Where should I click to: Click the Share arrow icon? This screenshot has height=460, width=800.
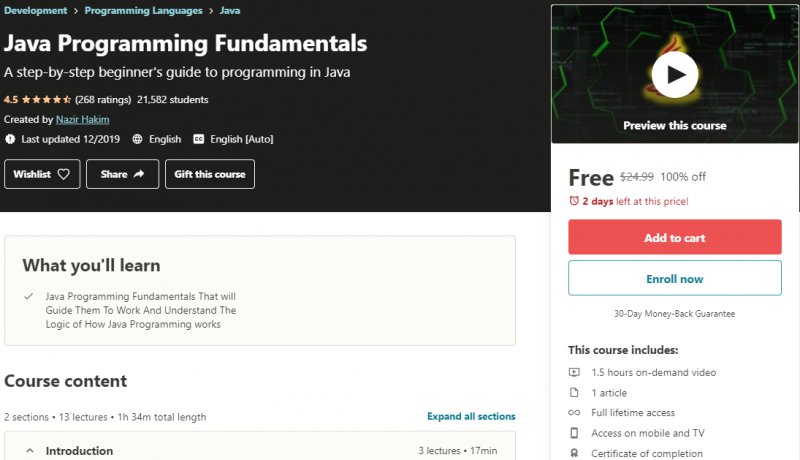[139, 174]
